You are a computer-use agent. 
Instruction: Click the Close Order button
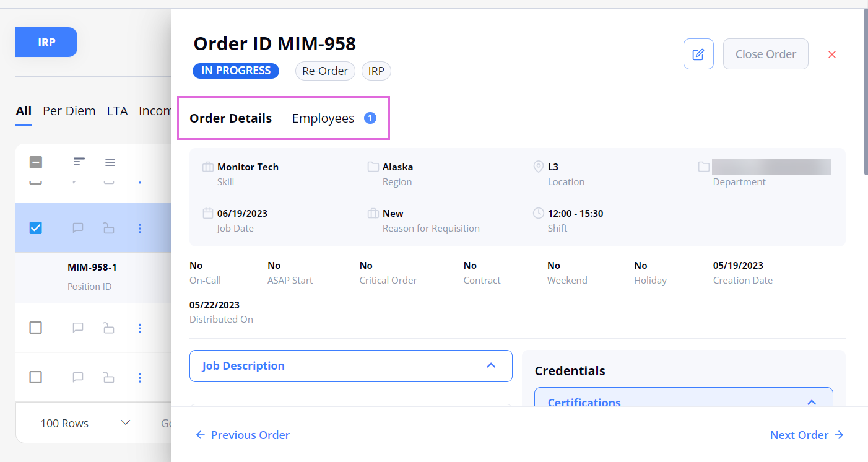click(x=765, y=54)
